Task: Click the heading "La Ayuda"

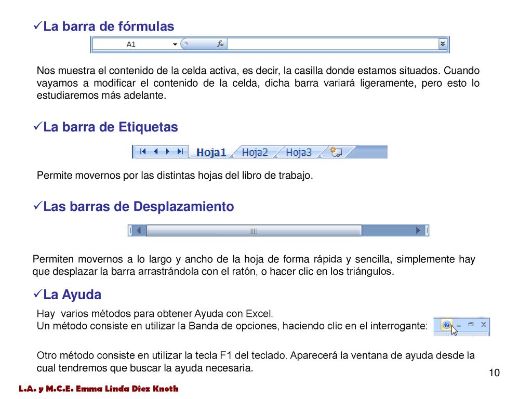Action: pos(72,295)
